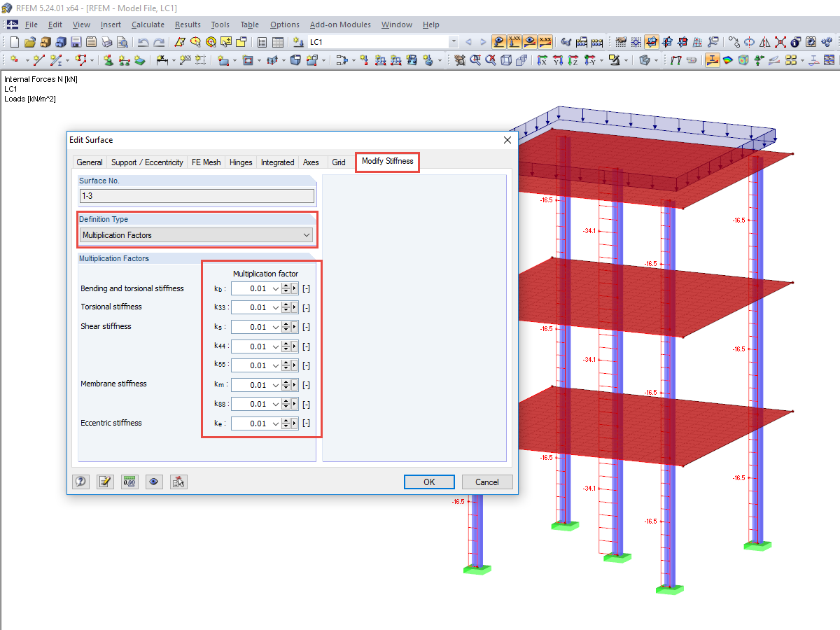Open the Calculate menu
Viewport: 840px width, 630px height.
coord(148,24)
